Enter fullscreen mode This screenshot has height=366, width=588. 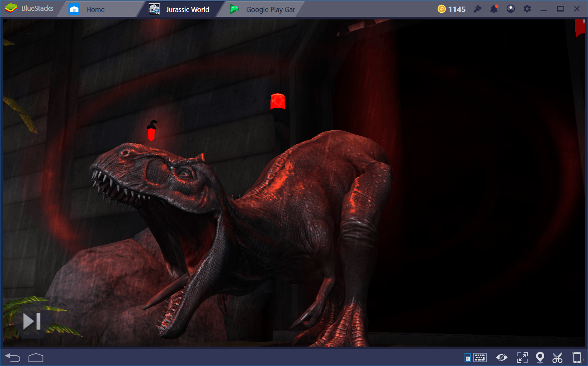coord(522,357)
